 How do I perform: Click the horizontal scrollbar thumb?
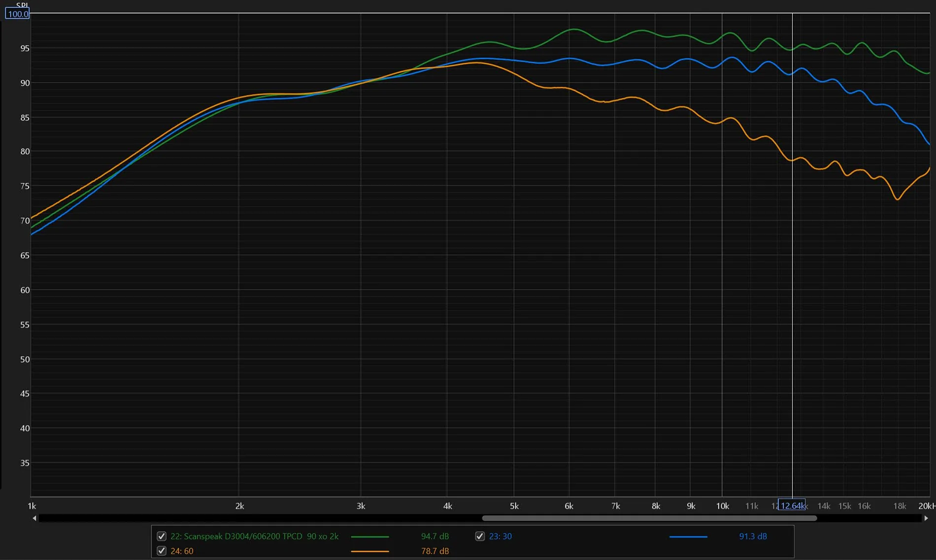tap(649, 518)
